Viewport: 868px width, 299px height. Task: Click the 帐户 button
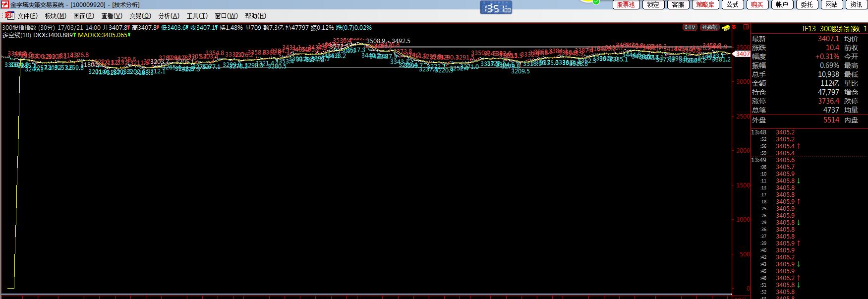(x=782, y=4)
